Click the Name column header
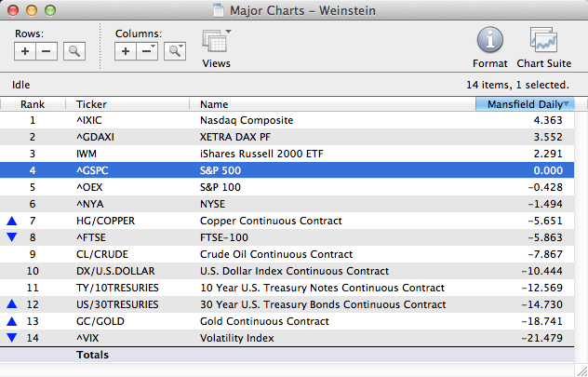The height and width of the screenshot is (377, 588). tap(214, 104)
